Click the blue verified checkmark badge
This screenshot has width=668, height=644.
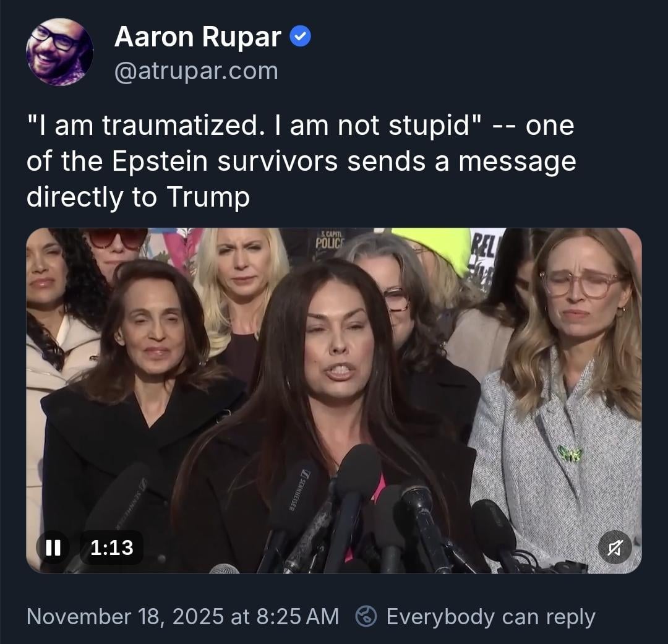click(x=301, y=36)
